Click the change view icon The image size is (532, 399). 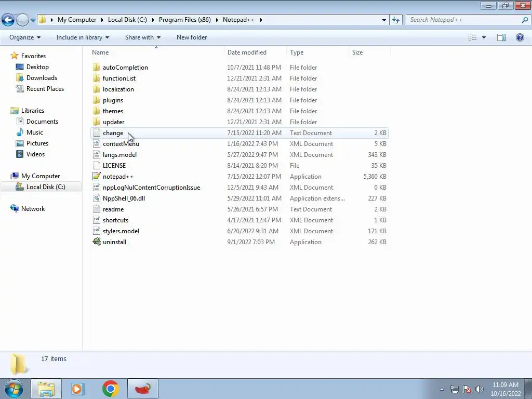473,37
